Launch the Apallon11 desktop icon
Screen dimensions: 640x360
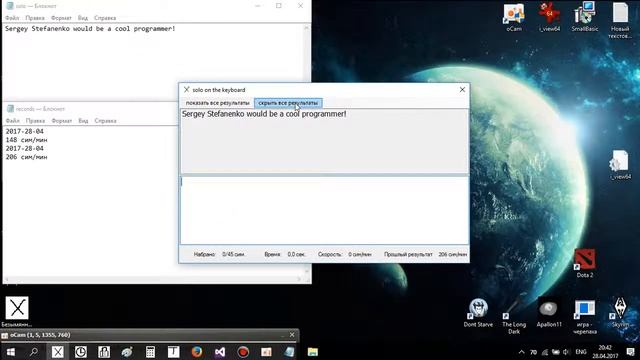click(x=549, y=313)
